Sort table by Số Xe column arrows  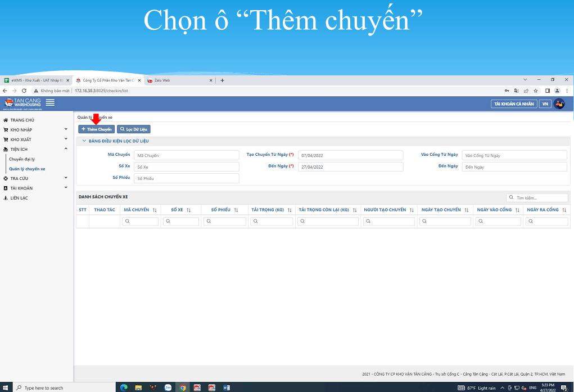188,210
